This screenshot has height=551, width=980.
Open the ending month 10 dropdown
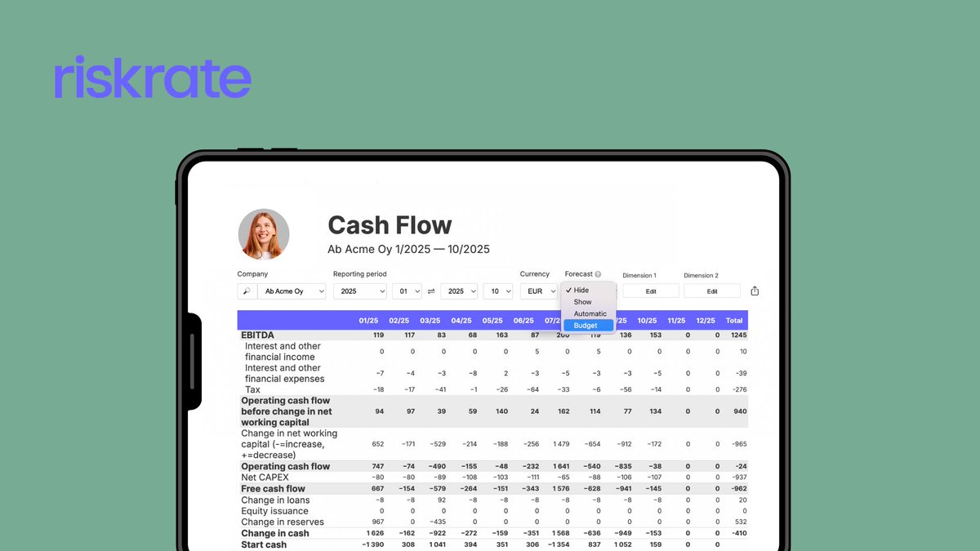pos(498,291)
